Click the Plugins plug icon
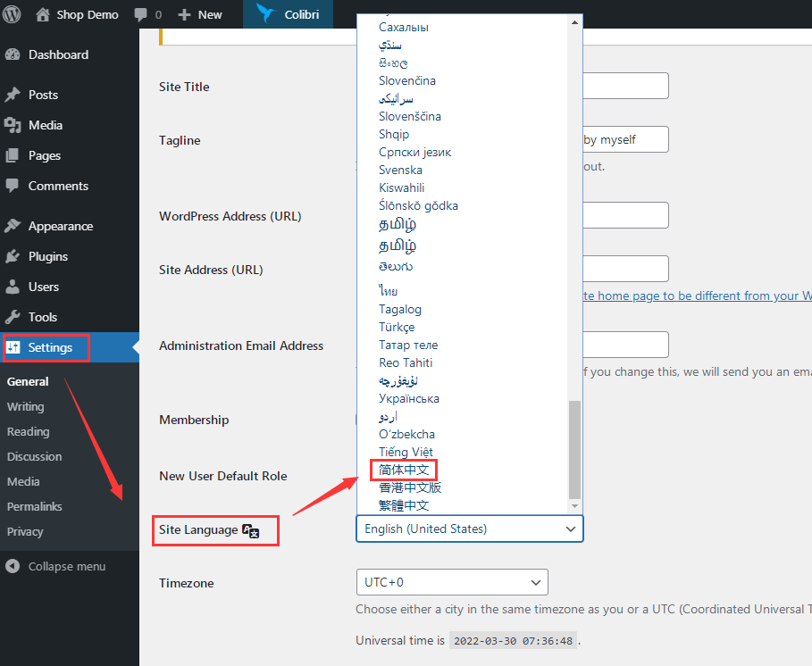812x666 pixels. coord(13,256)
